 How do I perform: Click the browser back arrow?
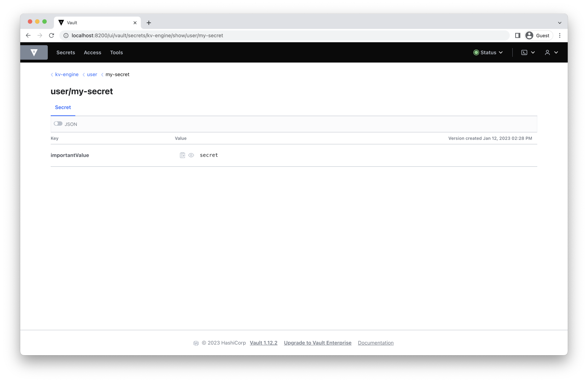pyautogui.click(x=28, y=36)
